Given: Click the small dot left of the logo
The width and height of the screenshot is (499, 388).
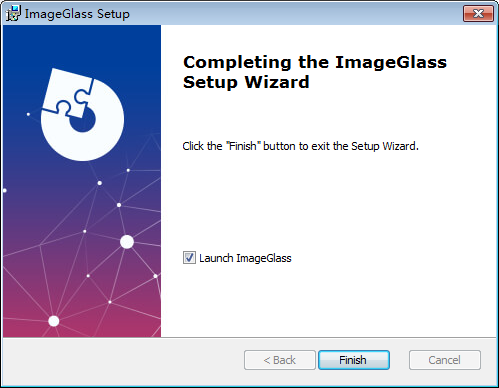Looking at the screenshot, I should pos(28,114).
